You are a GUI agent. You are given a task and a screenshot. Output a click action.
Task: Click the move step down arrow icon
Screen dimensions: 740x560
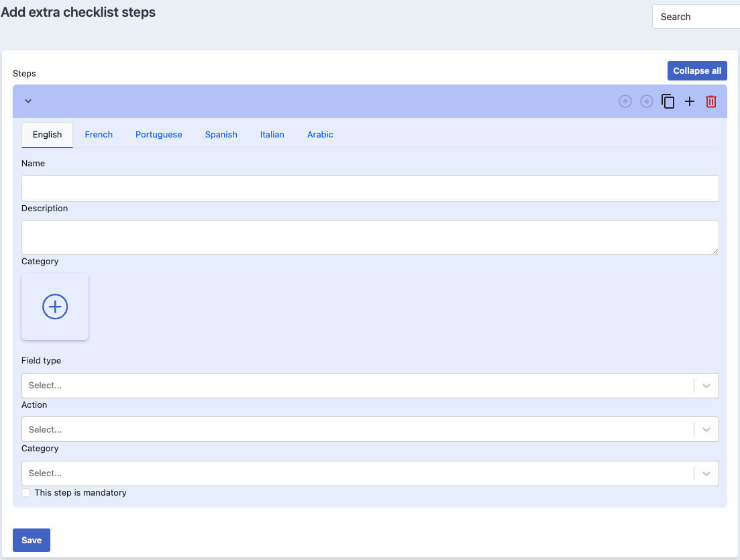pyautogui.click(x=647, y=101)
